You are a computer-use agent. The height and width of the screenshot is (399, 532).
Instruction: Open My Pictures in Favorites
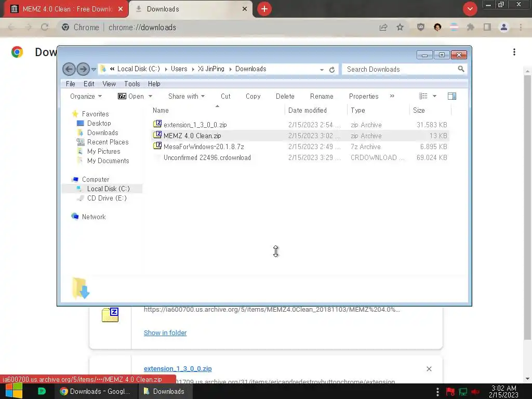tap(103, 151)
